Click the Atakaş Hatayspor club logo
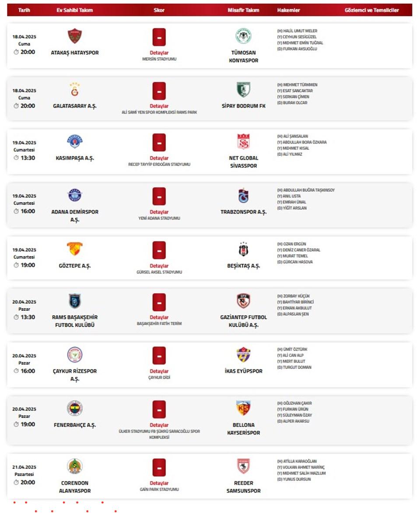 [74, 36]
